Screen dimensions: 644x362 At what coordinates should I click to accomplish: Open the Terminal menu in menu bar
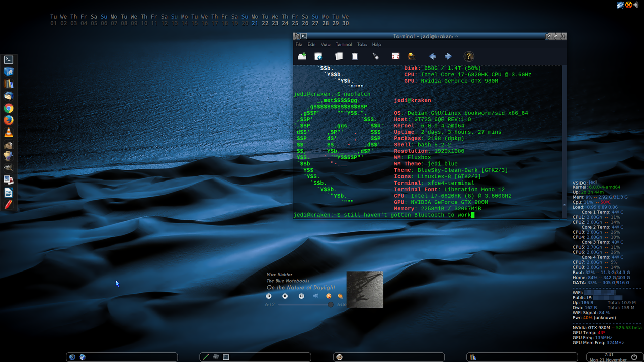[344, 44]
